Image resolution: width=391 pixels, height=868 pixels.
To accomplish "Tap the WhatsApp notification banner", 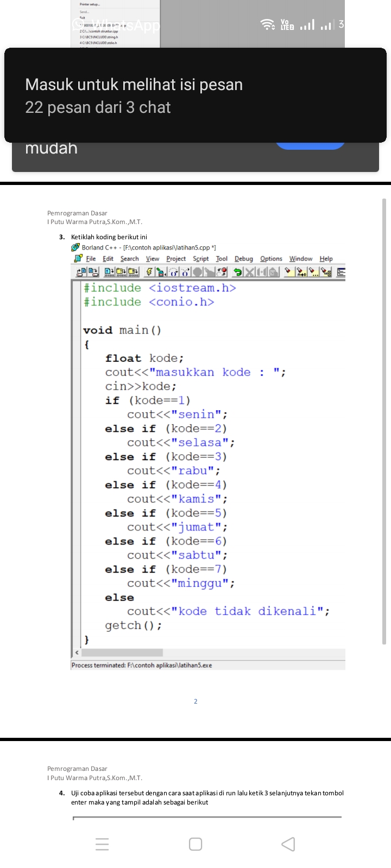I will 195,95.
